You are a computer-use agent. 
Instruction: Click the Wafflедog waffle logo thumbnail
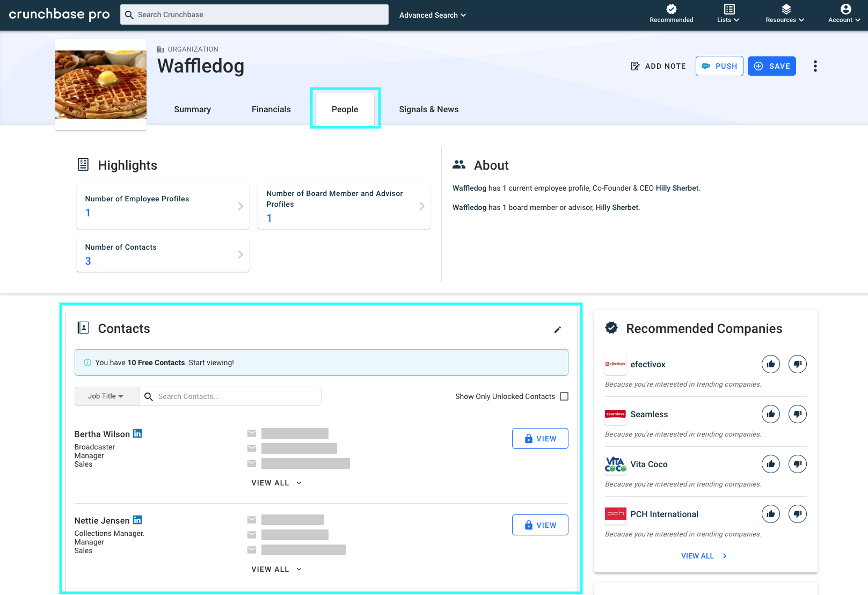coord(101,85)
